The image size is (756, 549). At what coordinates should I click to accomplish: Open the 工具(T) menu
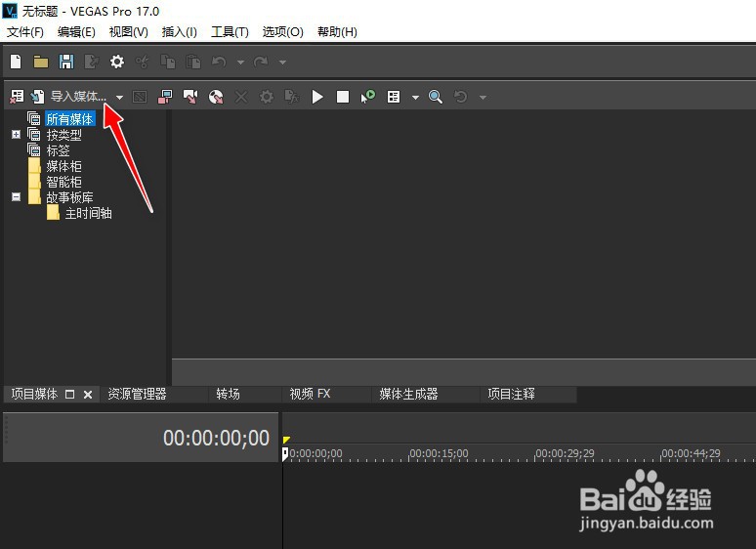(230, 32)
